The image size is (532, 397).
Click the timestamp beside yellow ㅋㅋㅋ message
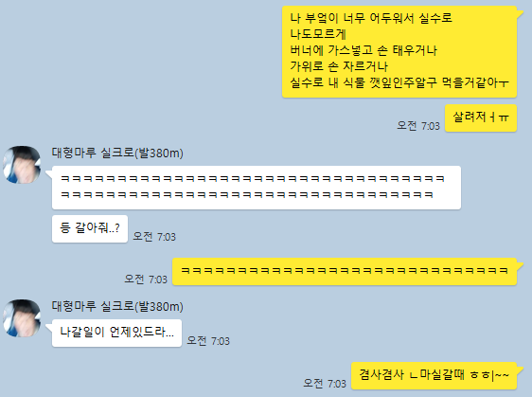click(x=146, y=280)
